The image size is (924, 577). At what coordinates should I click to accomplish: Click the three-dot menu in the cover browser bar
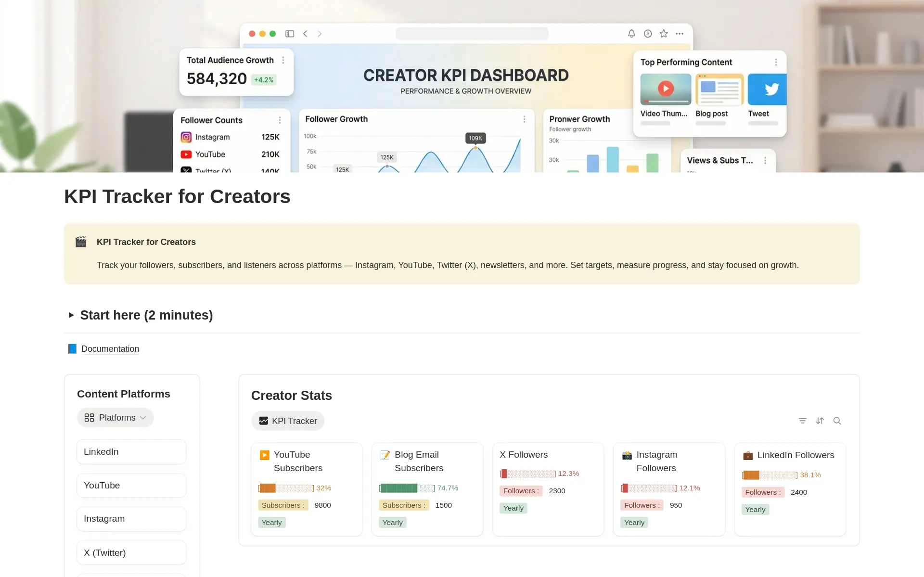(680, 34)
